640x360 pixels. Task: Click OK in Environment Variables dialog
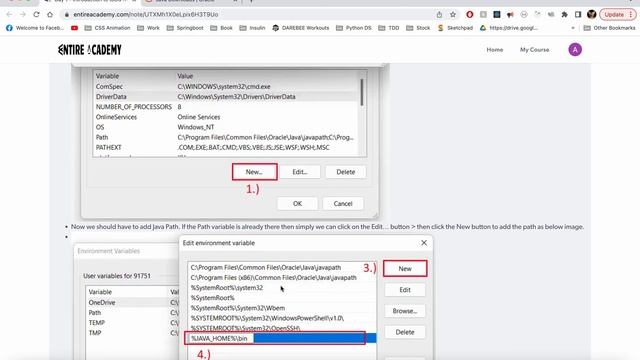pos(297,203)
